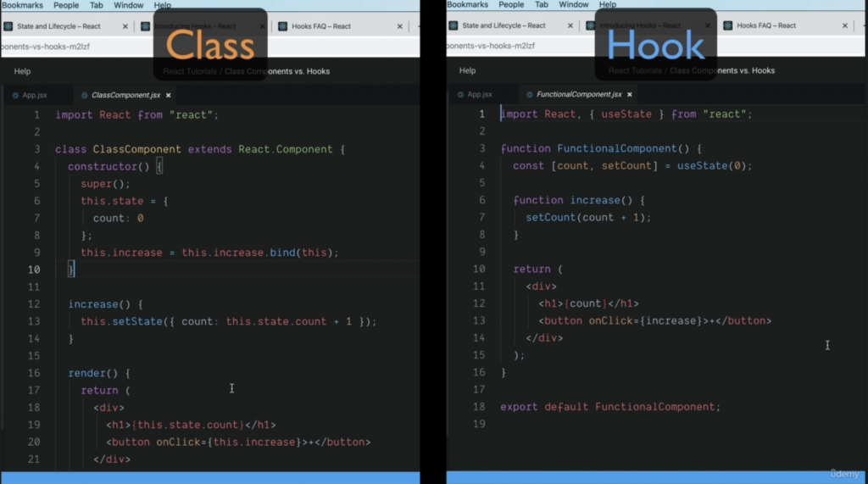
Task: Open App.jsx tab in right editor
Action: point(480,95)
